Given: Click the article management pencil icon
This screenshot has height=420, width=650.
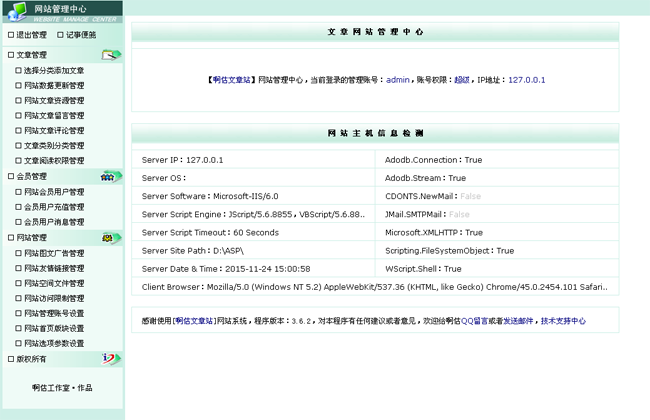Looking at the screenshot, I should (111, 54).
